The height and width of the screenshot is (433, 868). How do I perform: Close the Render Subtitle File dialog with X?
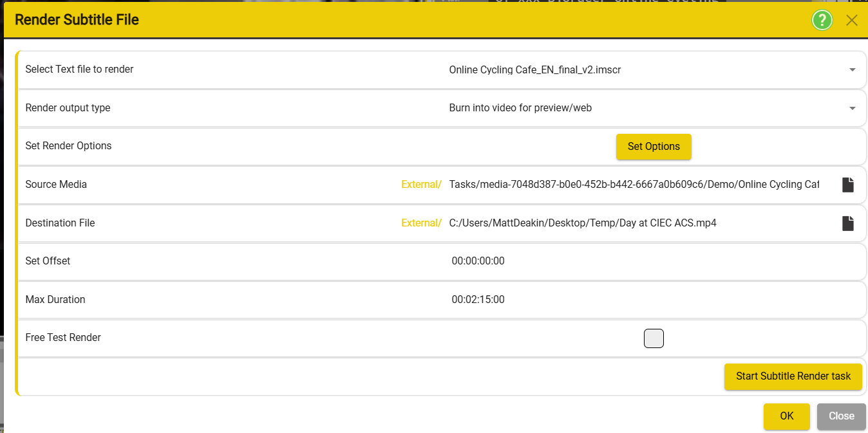tap(852, 20)
